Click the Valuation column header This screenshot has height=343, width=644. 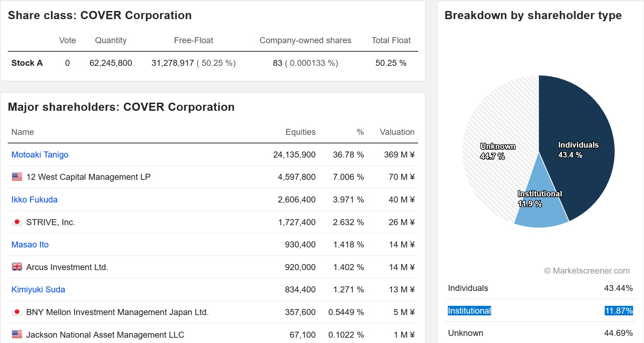pos(397,132)
